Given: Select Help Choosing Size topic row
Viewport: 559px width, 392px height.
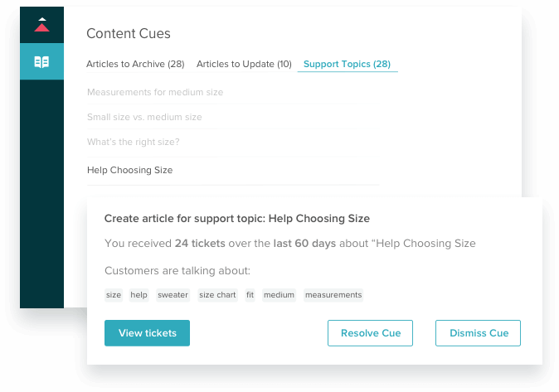Looking at the screenshot, I should coord(232,171).
